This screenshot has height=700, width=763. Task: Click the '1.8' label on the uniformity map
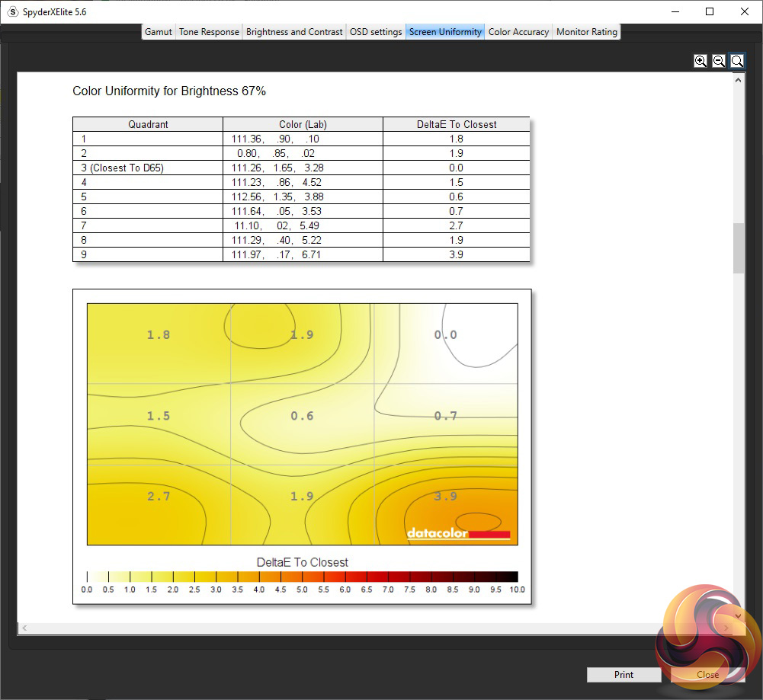click(159, 335)
